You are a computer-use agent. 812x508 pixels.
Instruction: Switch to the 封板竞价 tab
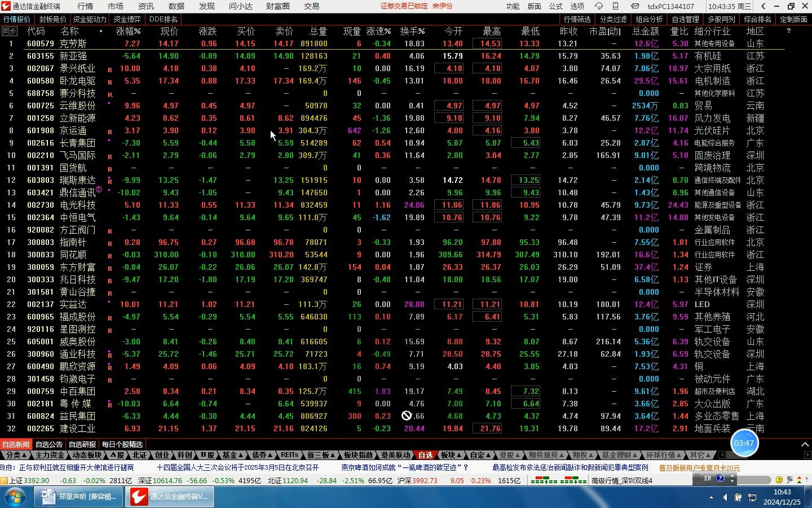[x=53, y=19]
